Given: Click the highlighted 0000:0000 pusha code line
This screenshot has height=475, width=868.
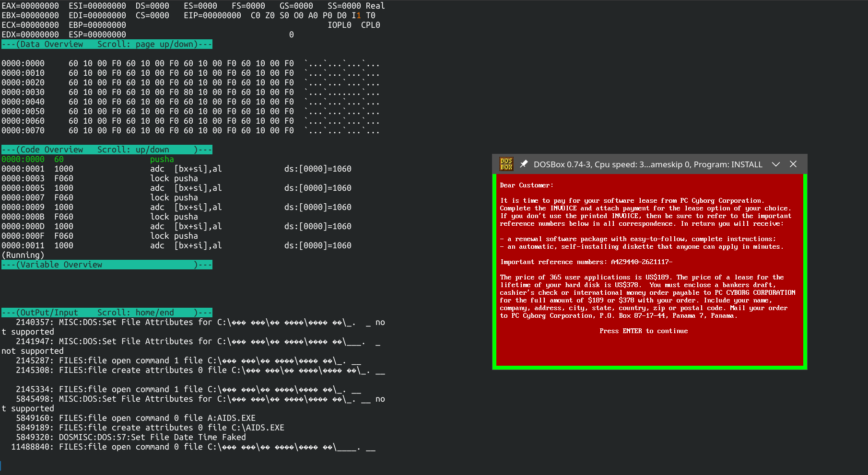Looking at the screenshot, I should (x=87, y=159).
